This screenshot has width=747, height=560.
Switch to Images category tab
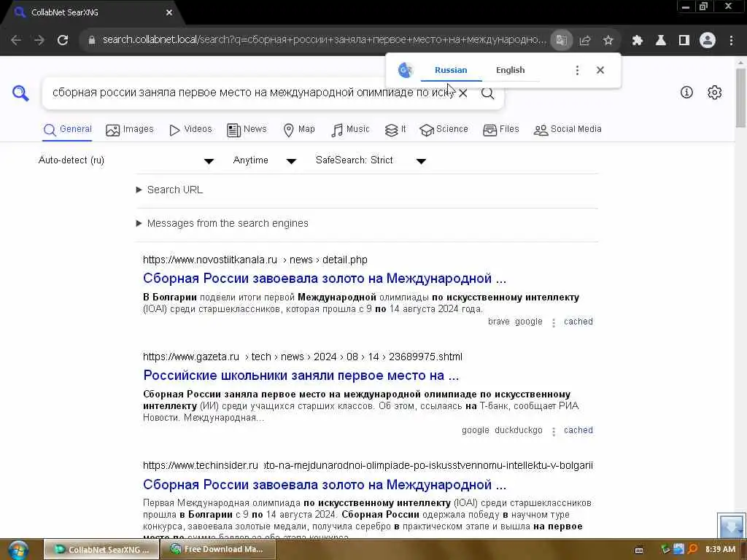(x=130, y=130)
